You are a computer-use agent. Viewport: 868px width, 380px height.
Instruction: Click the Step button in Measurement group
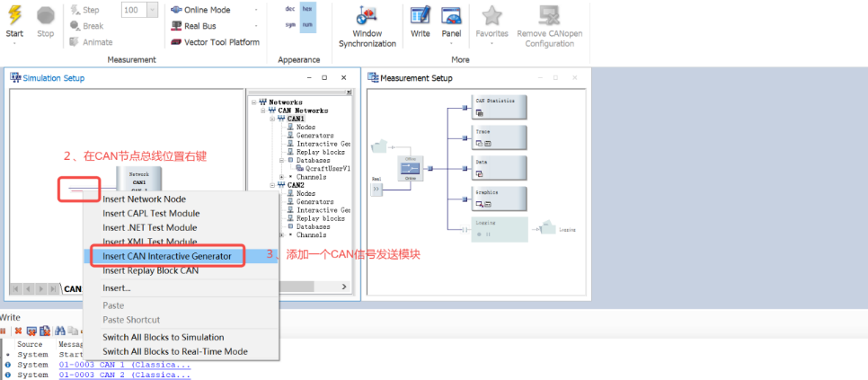pos(84,10)
